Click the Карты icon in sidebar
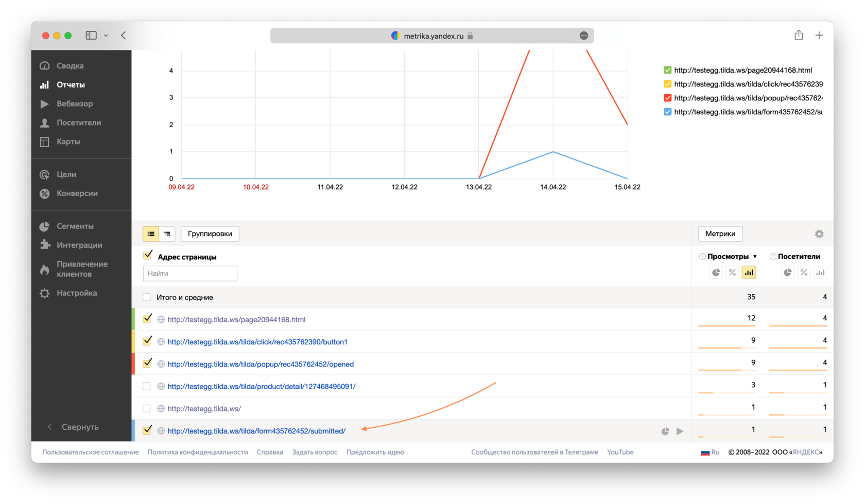The height and width of the screenshot is (504, 865). coord(45,142)
